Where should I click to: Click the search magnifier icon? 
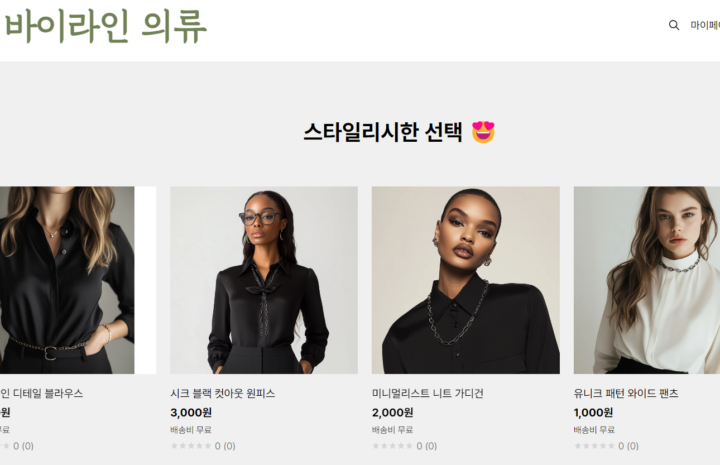[x=674, y=25]
